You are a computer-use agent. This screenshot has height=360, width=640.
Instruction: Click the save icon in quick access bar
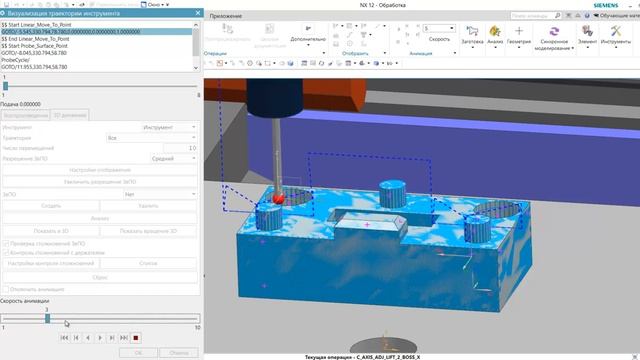tap(7, 4)
